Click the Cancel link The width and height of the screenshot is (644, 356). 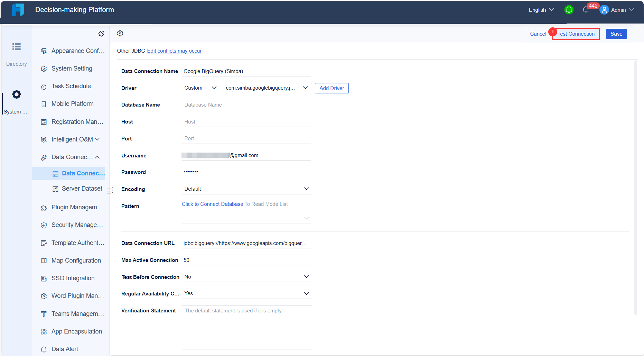pyautogui.click(x=538, y=34)
